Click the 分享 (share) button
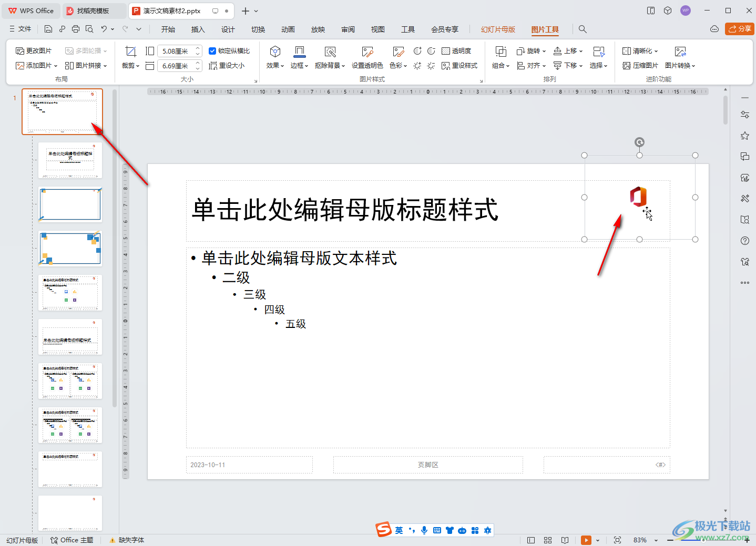Image resolution: width=756 pixels, height=546 pixels. click(x=740, y=29)
